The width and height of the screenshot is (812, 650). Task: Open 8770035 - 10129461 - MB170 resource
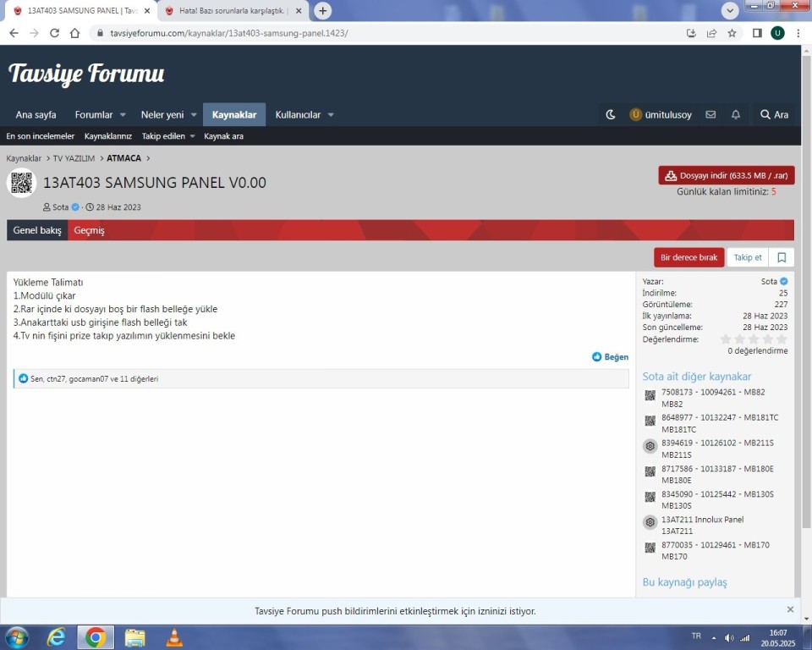[x=716, y=545]
